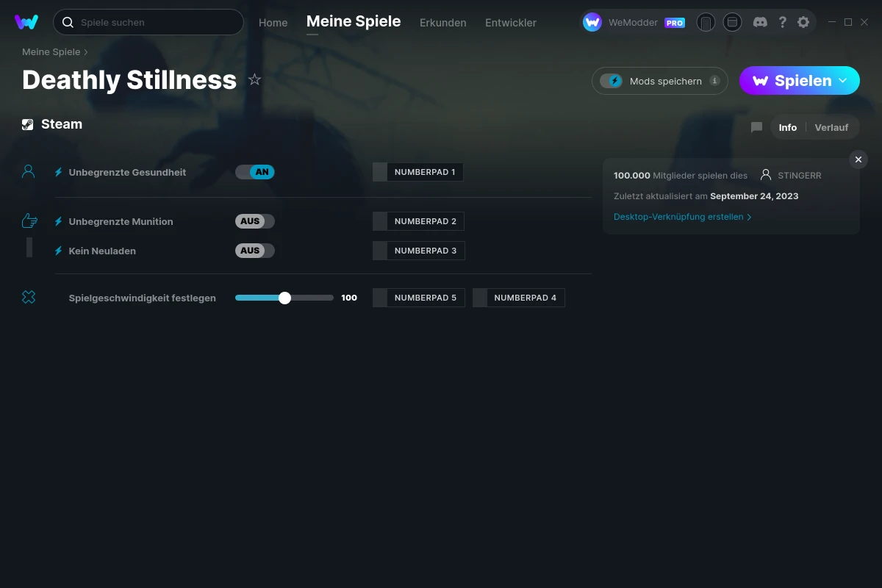Go to the Home tab
The height and width of the screenshot is (588, 882).
pos(273,22)
